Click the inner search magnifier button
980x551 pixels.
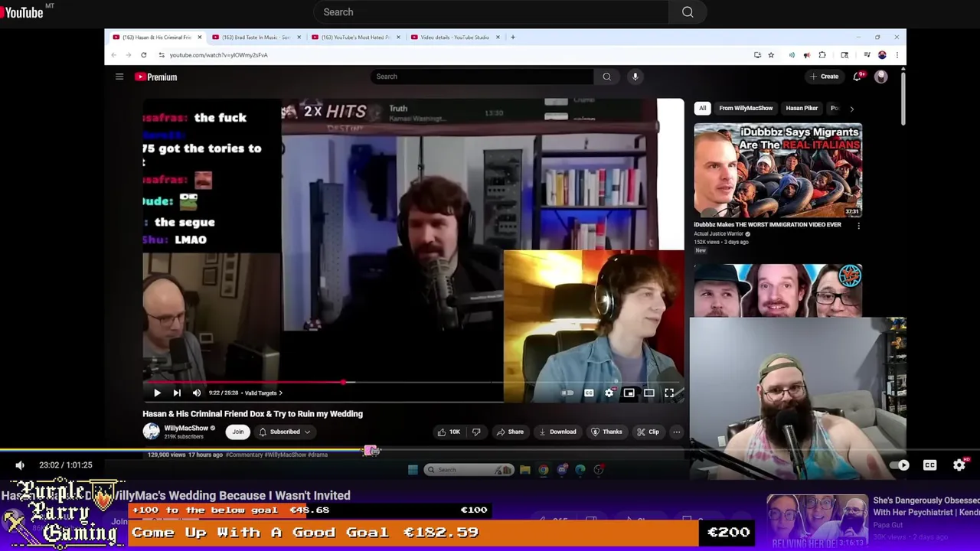(x=606, y=77)
